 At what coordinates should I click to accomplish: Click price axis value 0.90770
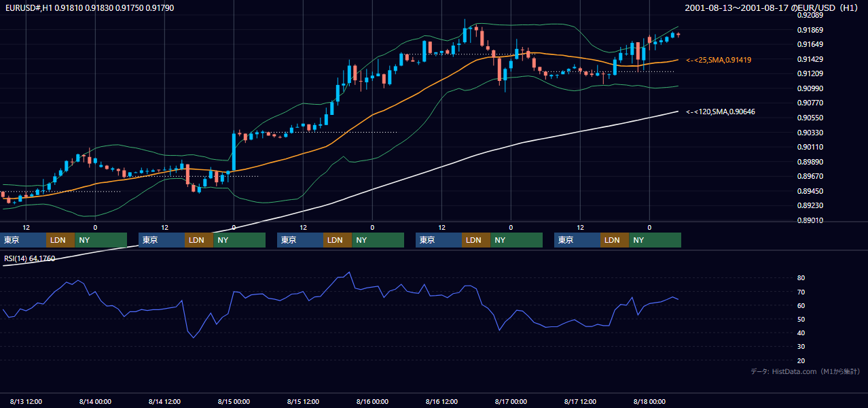point(810,103)
